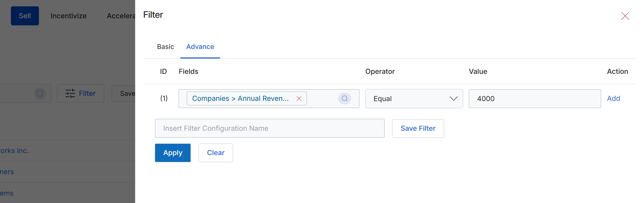This screenshot has height=203, width=644.
Task: Click the search magnifier in background search bar
Action: (40, 93)
